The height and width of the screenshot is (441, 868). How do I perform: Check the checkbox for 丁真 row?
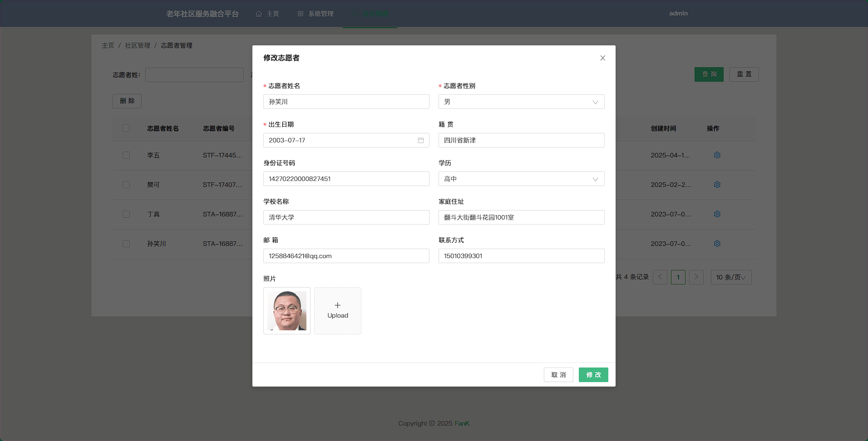click(126, 214)
